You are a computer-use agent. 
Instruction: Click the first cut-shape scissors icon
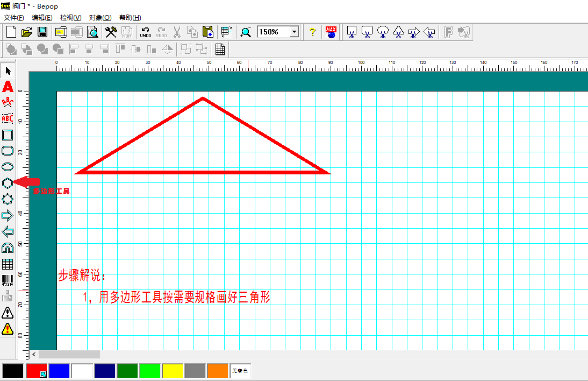click(x=352, y=32)
